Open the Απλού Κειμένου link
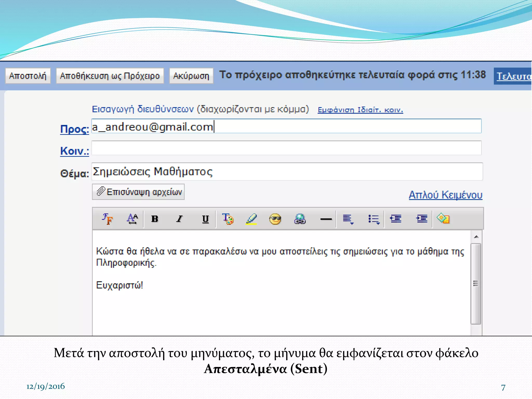Image resolution: width=532 pixels, height=399 pixels. (x=445, y=195)
